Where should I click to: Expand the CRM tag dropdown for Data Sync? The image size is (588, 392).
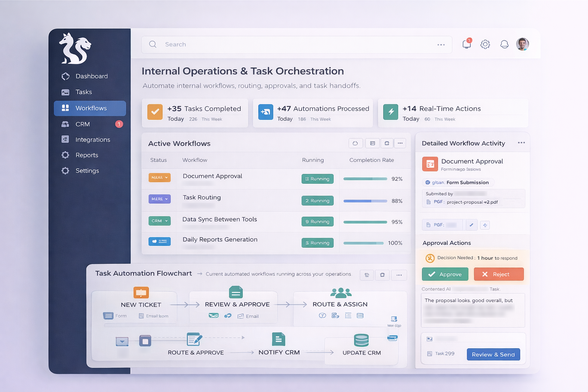pos(160,221)
